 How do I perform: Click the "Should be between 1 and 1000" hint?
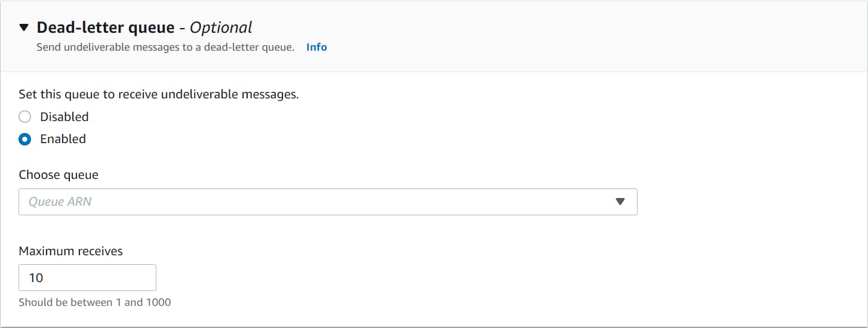[x=94, y=302]
